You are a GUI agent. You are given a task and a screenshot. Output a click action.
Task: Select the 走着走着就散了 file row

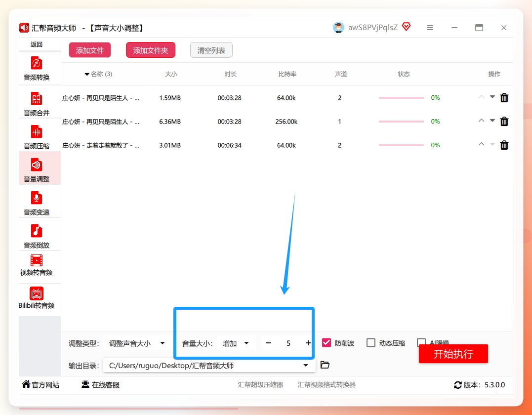(287, 145)
